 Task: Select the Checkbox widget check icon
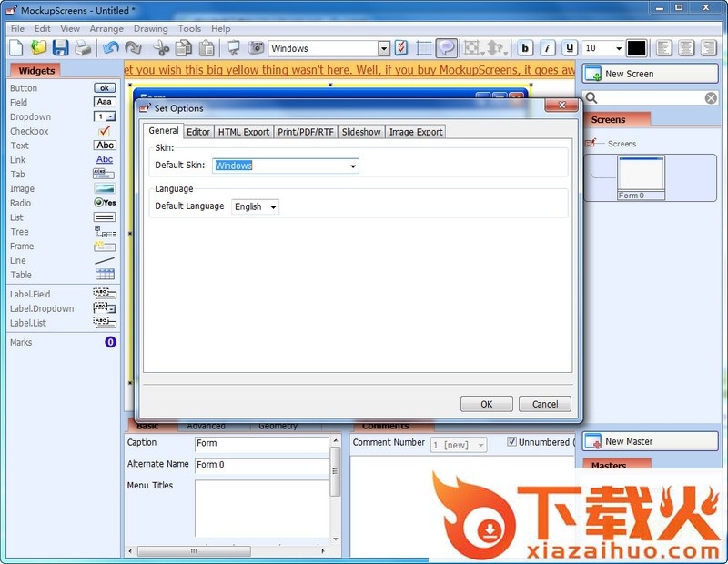pos(105,131)
